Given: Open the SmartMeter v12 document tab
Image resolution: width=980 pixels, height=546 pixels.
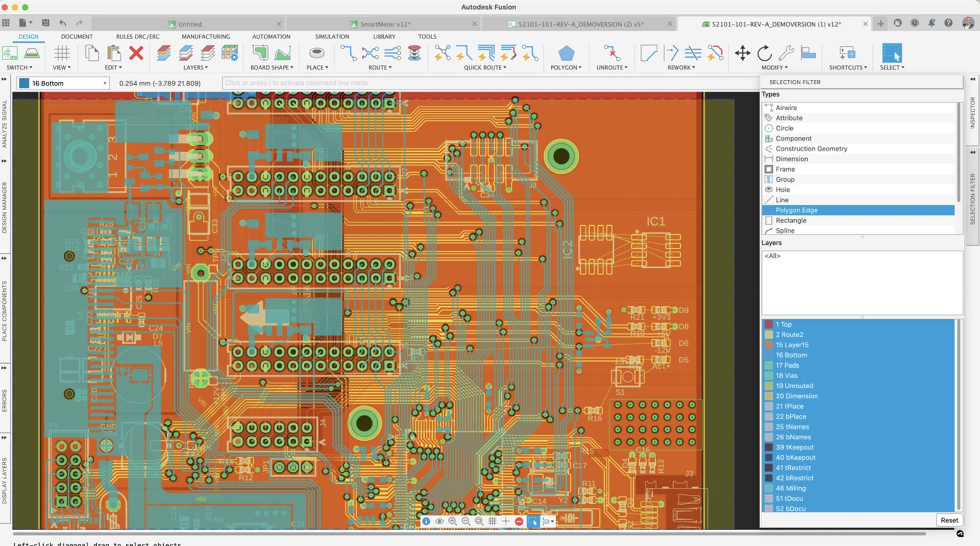Looking at the screenshot, I should click(385, 24).
